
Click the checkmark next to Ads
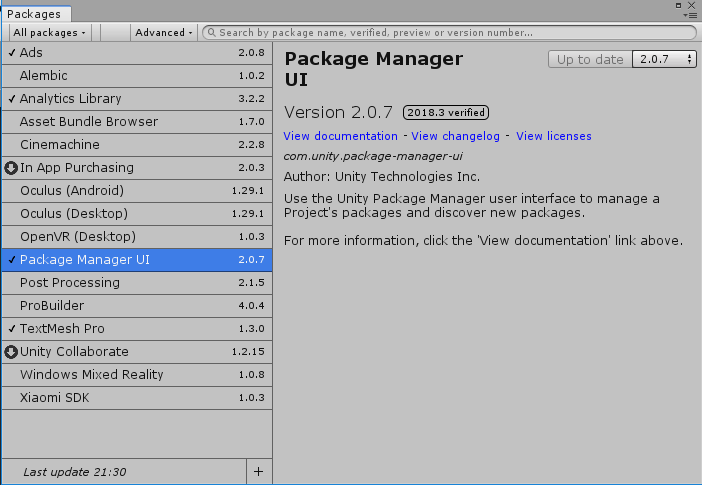tap(12, 53)
